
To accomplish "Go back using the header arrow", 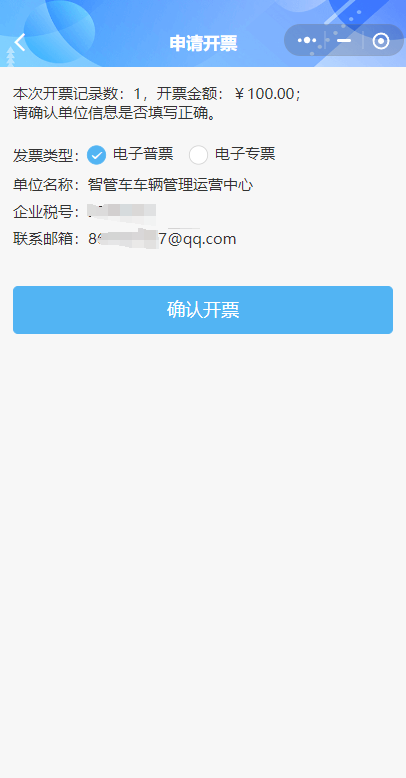I will coord(20,43).
